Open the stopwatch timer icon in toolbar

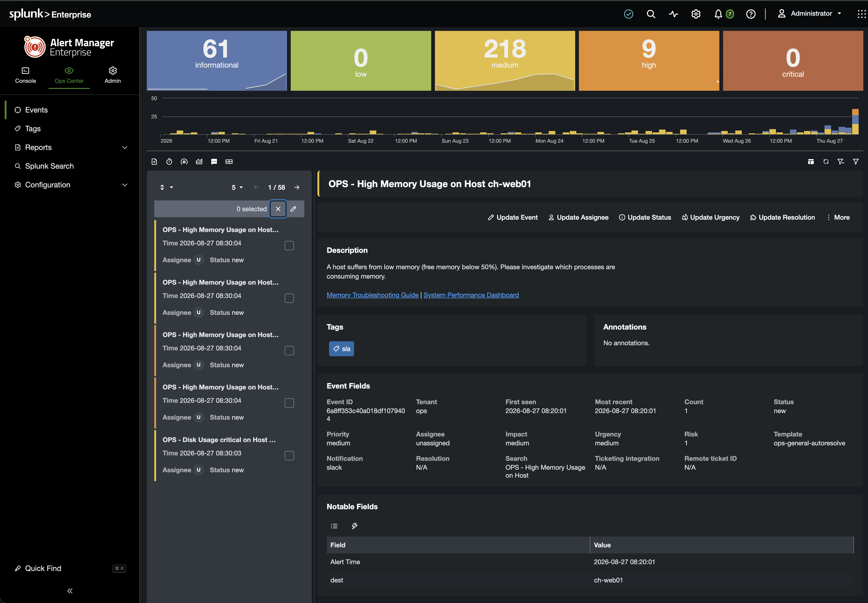pos(169,162)
